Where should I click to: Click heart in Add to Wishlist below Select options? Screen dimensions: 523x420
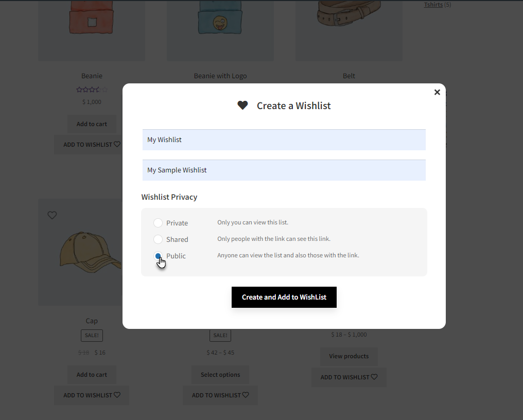(x=246, y=395)
